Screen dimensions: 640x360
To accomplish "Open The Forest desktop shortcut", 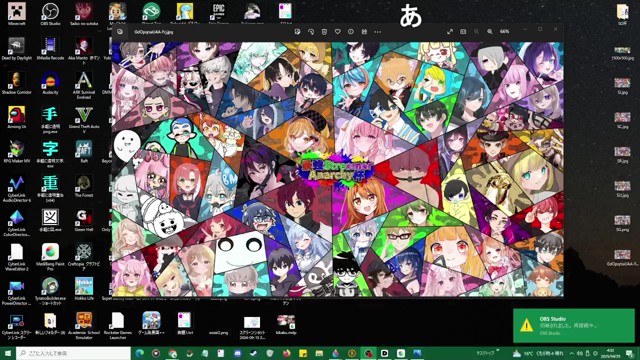I will (84, 186).
